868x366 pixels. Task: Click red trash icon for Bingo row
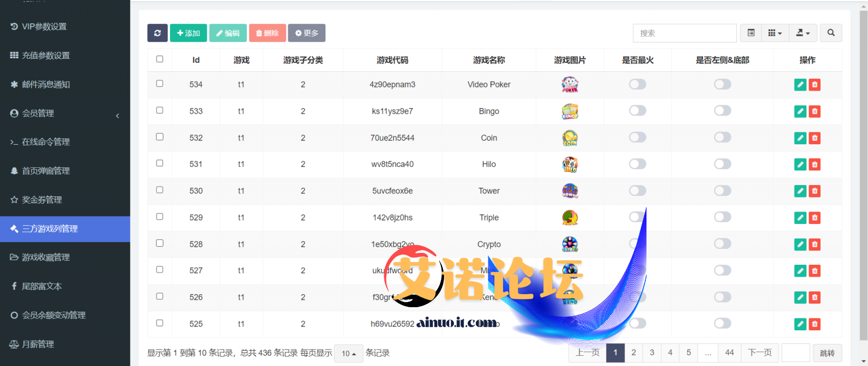coord(814,111)
